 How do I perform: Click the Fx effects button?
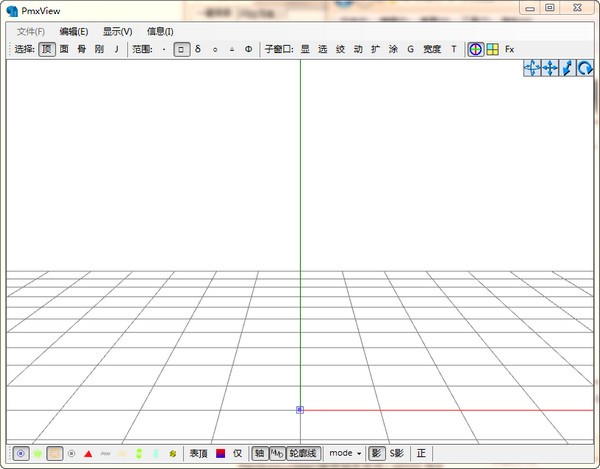pos(509,49)
